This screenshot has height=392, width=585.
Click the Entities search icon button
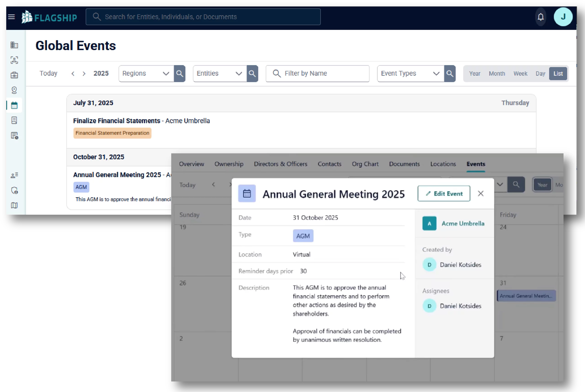point(252,74)
